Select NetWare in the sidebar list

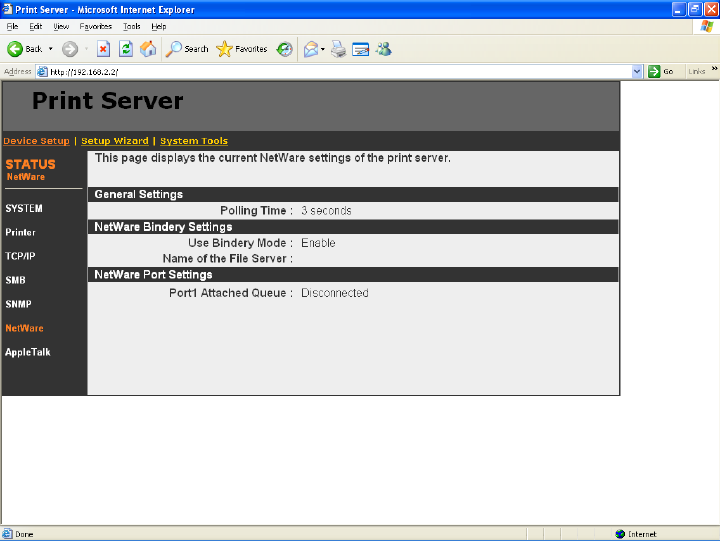coord(24,328)
